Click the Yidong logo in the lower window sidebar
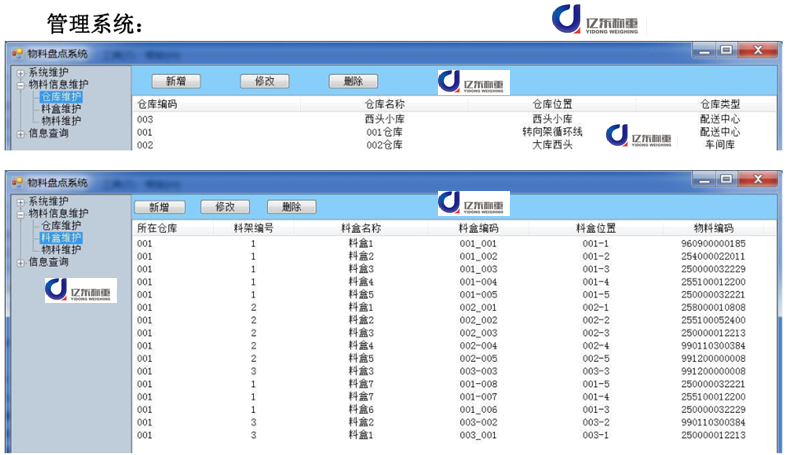Viewport: 796px width, 455px height. [80, 290]
